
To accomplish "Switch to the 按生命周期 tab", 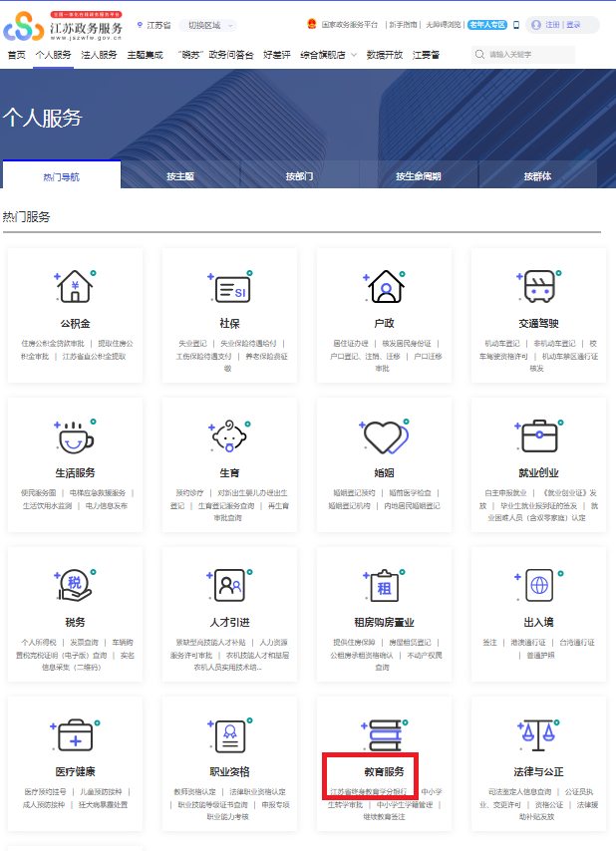I will pyautogui.click(x=418, y=175).
